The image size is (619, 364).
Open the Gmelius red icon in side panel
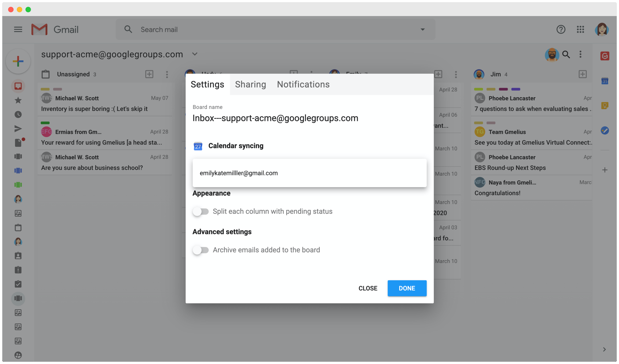coord(604,56)
